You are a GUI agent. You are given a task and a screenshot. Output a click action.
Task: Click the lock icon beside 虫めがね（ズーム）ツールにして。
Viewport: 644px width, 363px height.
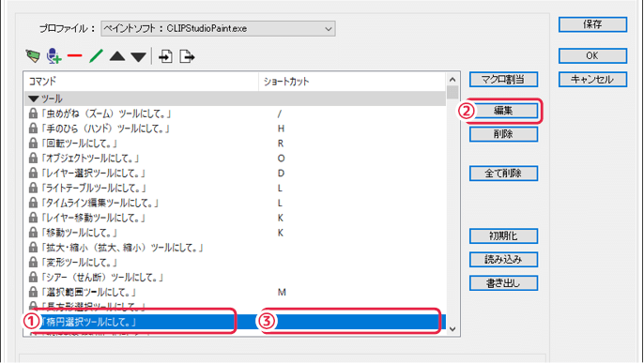tap(33, 113)
